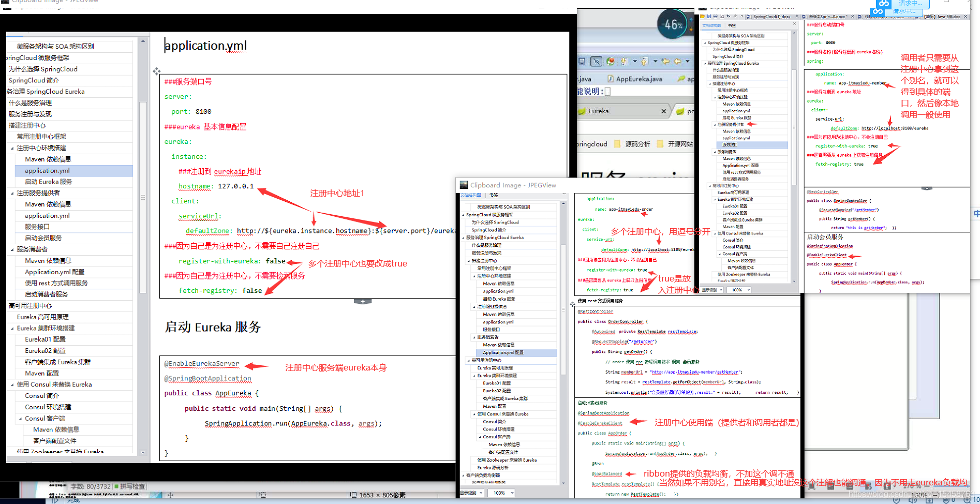Screen dimensions: 980x504
Task: Image size 1653 × 805像素 in status bar
Action: pyautogui.click(x=382, y=495)
